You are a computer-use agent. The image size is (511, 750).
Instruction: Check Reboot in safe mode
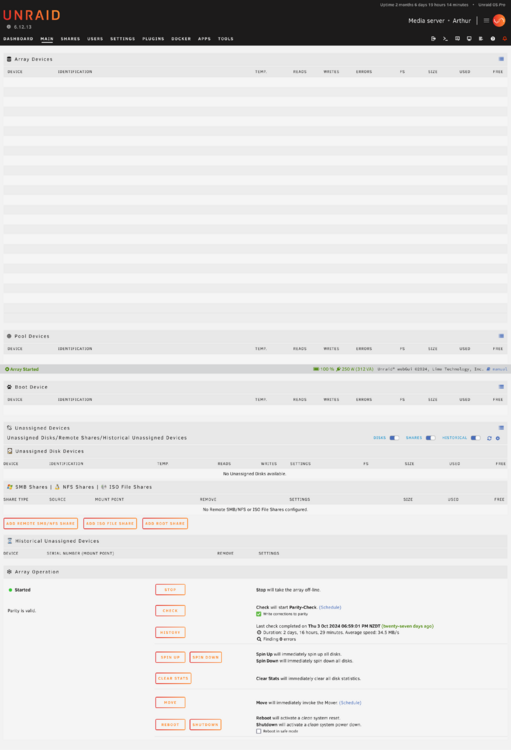coord(258,731)
